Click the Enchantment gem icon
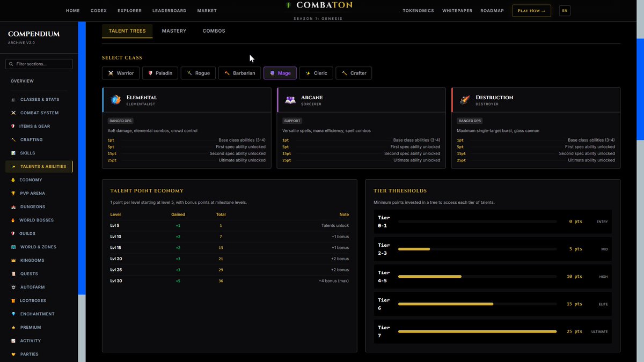Image resolution: width=644 pixels, height=362 pixels. pyautogui.click(x=13, y=314)
